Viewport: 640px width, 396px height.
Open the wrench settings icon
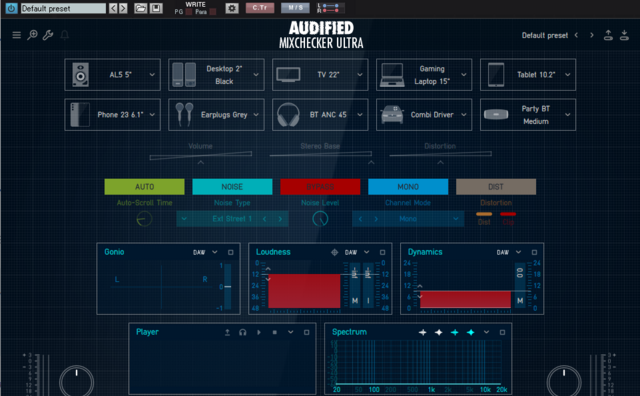(48, 35)
